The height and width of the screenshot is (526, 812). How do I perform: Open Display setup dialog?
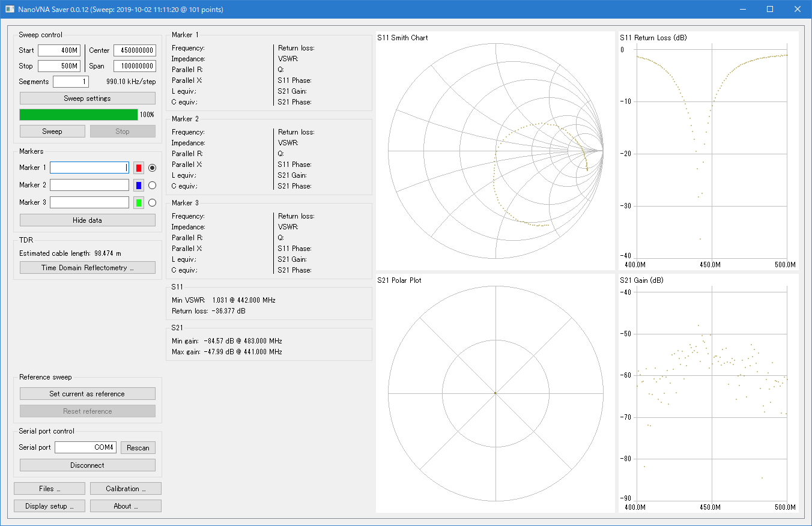(x=49, y=506)
